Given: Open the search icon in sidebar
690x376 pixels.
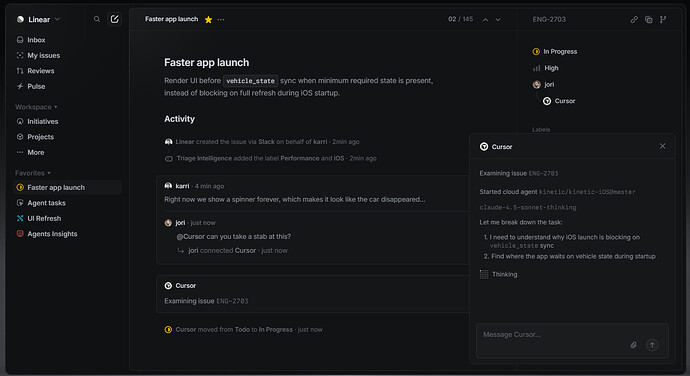Looking at the screenshot, I should click(97, 19).
